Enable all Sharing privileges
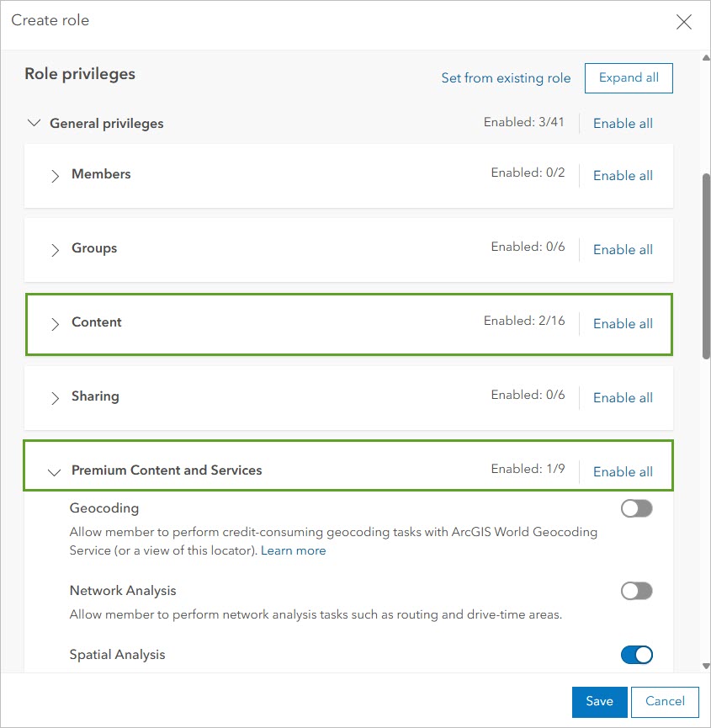Screen dimensions: 711x728 623,397
